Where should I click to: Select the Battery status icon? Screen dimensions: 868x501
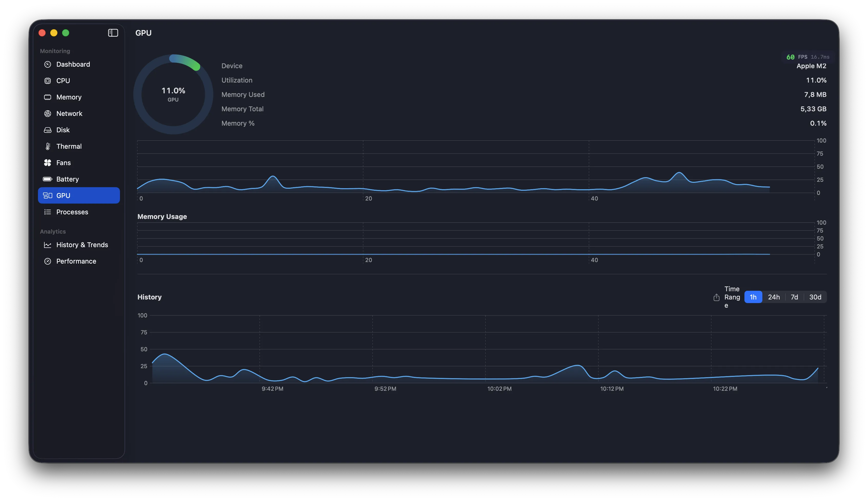tap(48, 179)
